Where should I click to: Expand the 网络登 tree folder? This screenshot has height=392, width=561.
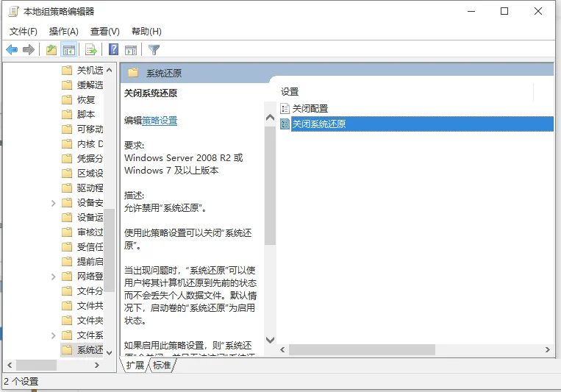tap(54, 277)
